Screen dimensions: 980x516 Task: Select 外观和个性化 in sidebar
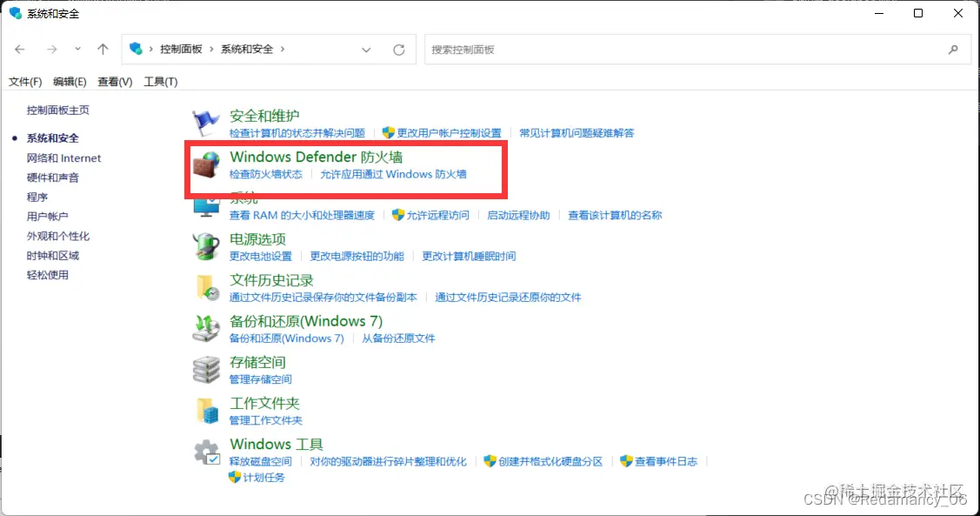coord(58,236)
